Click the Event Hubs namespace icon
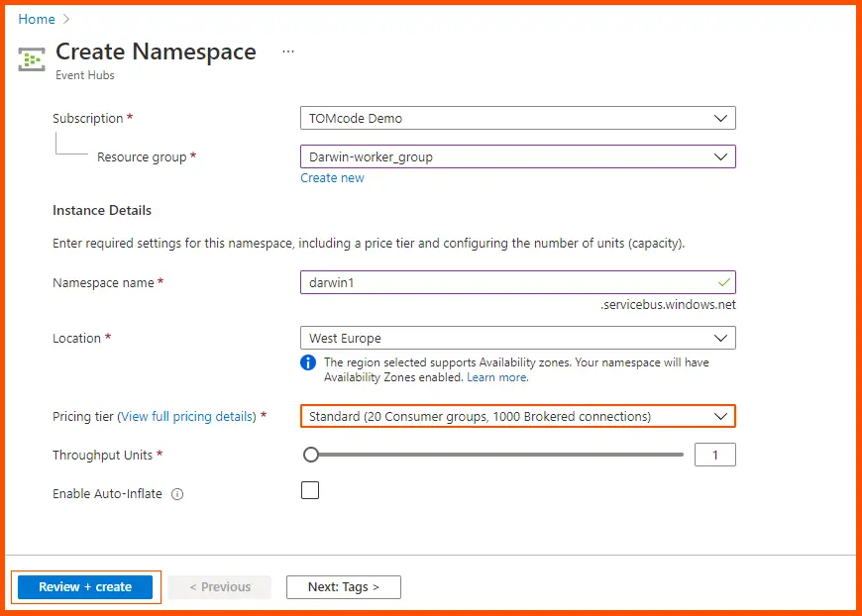 pyautogui.click(x=32, y=59)
